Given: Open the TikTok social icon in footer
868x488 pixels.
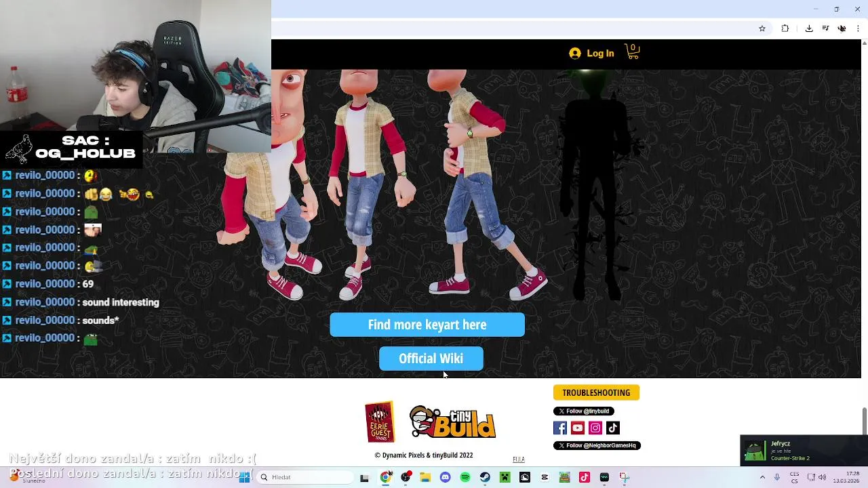Looking at the screenshot, I should coord(613,428).
